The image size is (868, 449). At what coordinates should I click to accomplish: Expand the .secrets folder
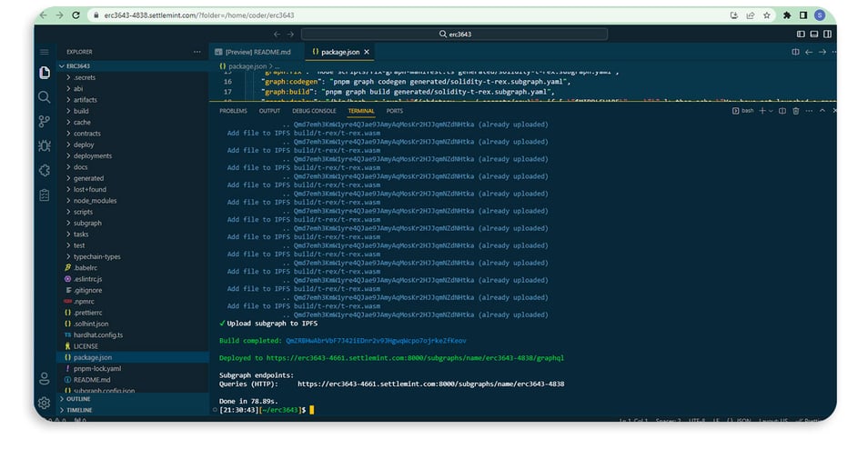click(132, 77)
